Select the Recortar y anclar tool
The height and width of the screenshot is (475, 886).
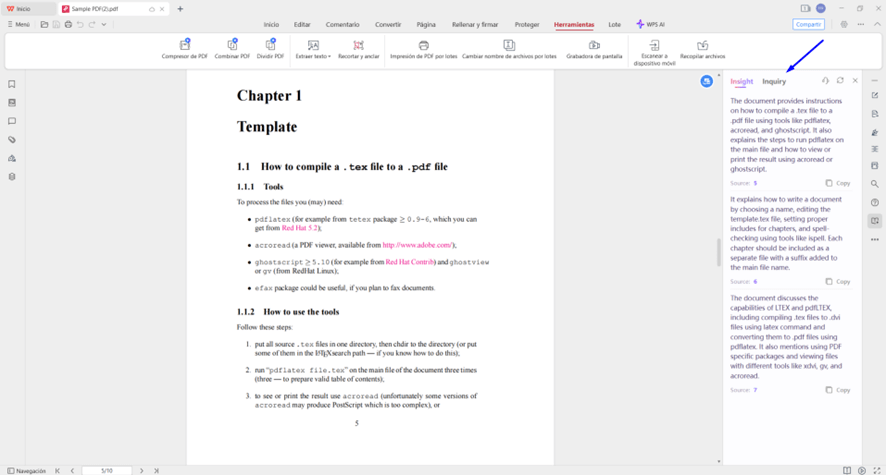[358, 49]
